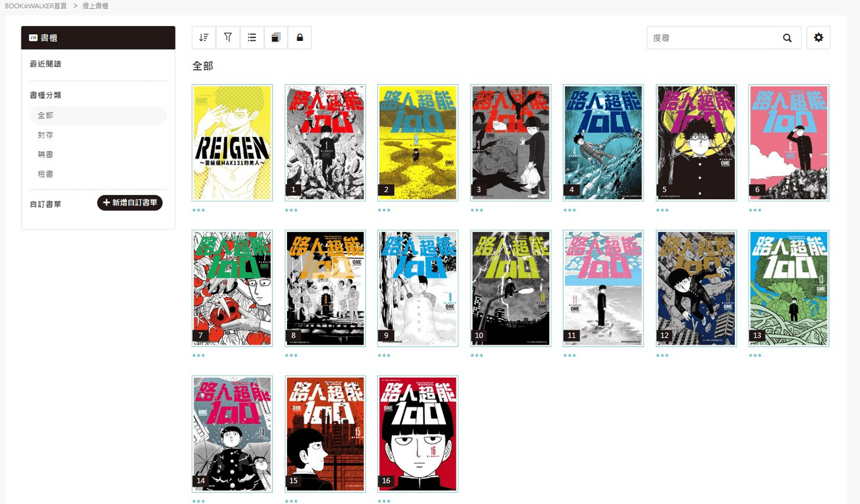The width and height of the screenshot is (860, 504).
Task: Toggle series stacking books icon
Action: click(x=276, y=38)
